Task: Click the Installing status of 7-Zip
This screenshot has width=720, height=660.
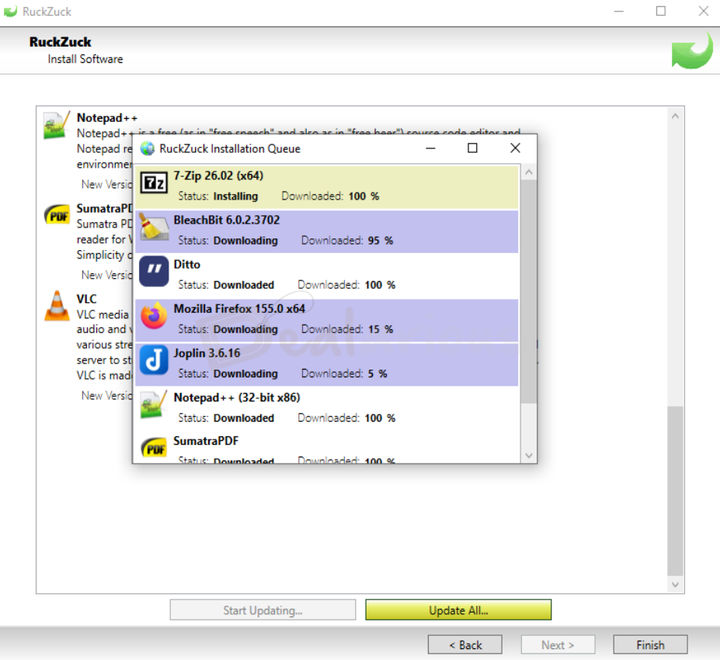Action: pyautogui.click(x=236, y=196)
